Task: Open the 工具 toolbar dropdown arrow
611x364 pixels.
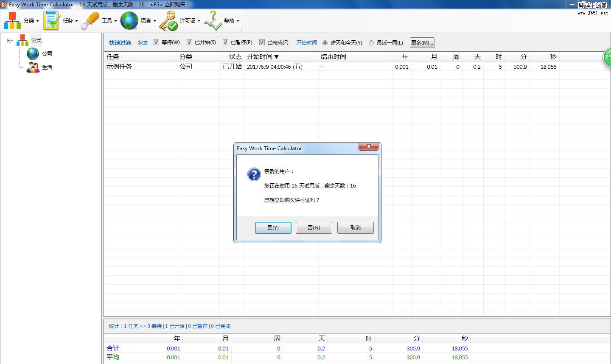Action: tap(115, 21)
